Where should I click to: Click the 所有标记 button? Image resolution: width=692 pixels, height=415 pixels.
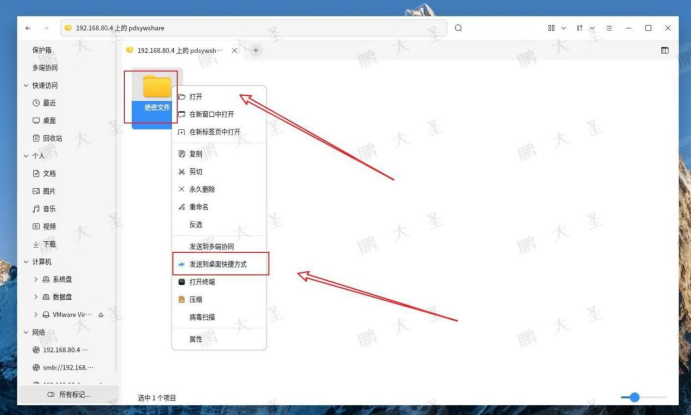click(69, 394)
